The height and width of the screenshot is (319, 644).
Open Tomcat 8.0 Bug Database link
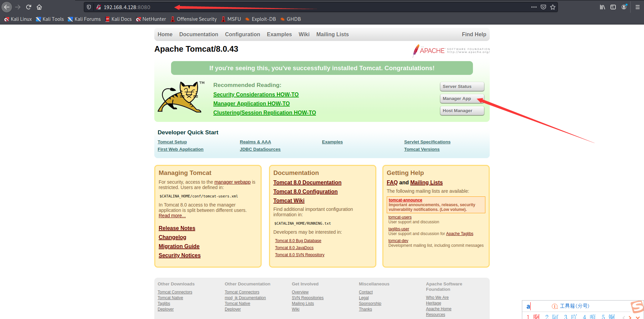(298, 241)
